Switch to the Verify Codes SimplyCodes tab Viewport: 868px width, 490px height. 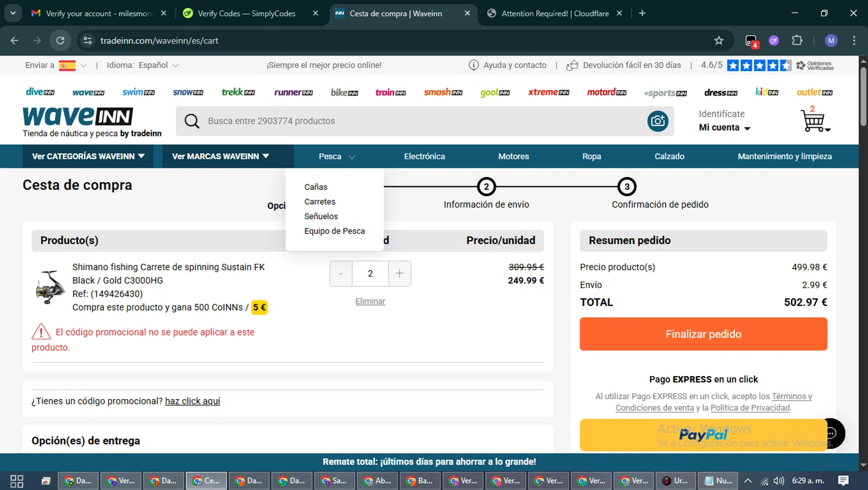251,13
